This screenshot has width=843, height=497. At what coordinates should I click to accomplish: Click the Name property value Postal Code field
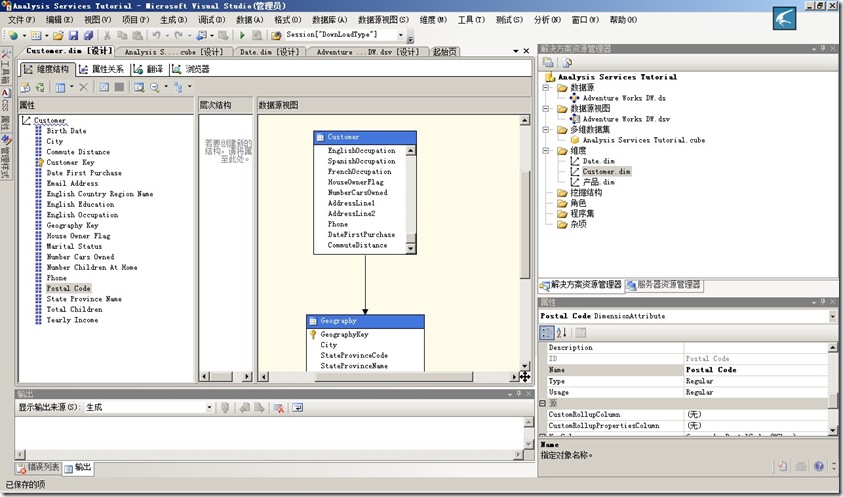coord(755,370)
